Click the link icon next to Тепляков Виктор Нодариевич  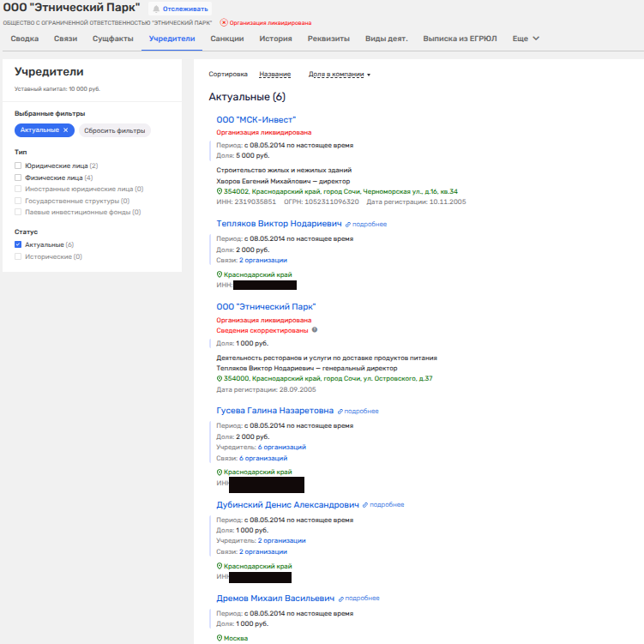347,224
